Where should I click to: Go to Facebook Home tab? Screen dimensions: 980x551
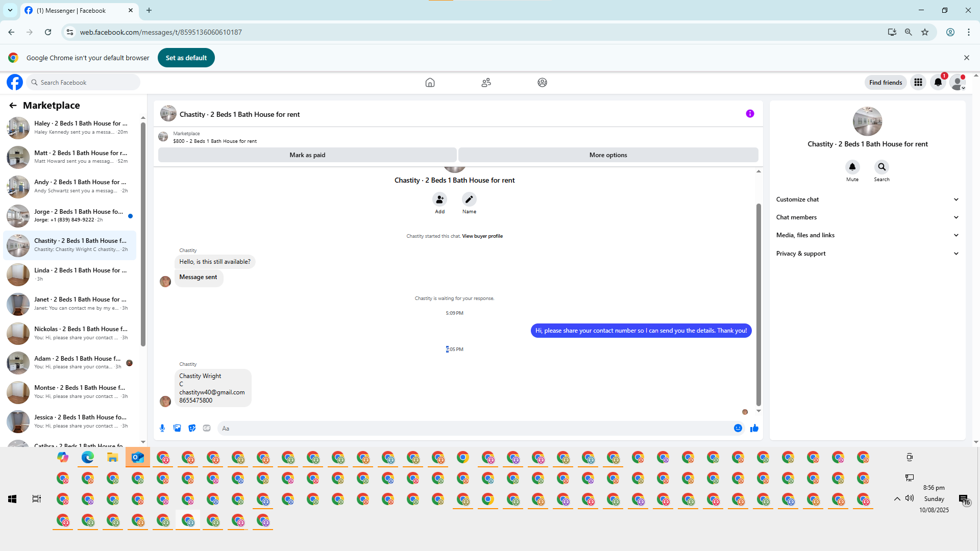tap(430, 82)
